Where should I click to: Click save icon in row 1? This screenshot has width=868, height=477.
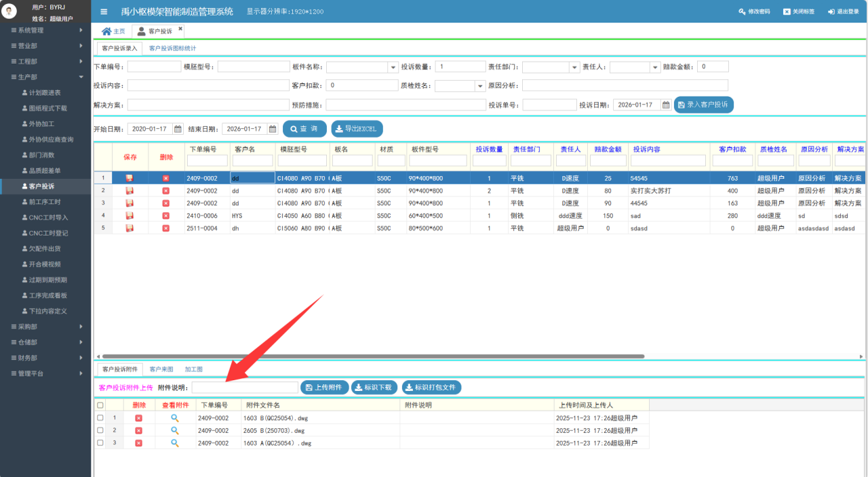pyautogui.click(x=130, y=178)
